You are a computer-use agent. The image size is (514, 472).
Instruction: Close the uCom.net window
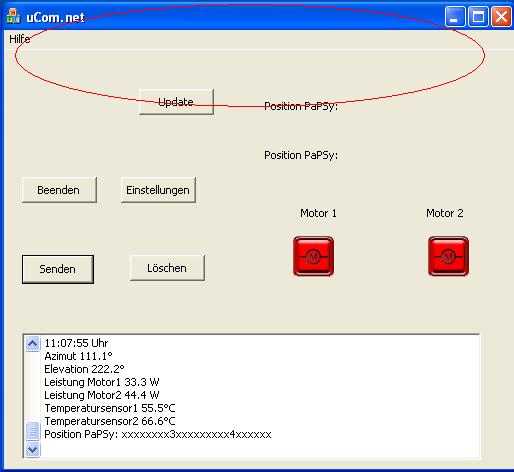click(x=501, y=16)
